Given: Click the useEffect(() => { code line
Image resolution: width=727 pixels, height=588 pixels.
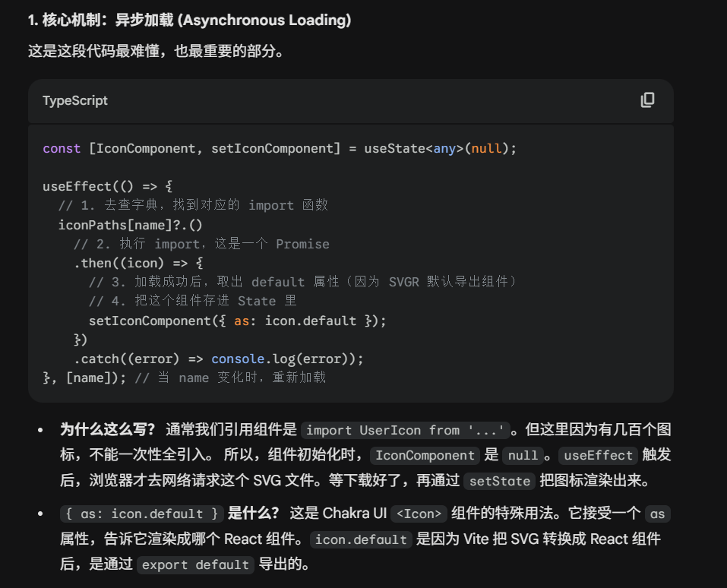Looking at the screenshot, I should pos(108,186).
